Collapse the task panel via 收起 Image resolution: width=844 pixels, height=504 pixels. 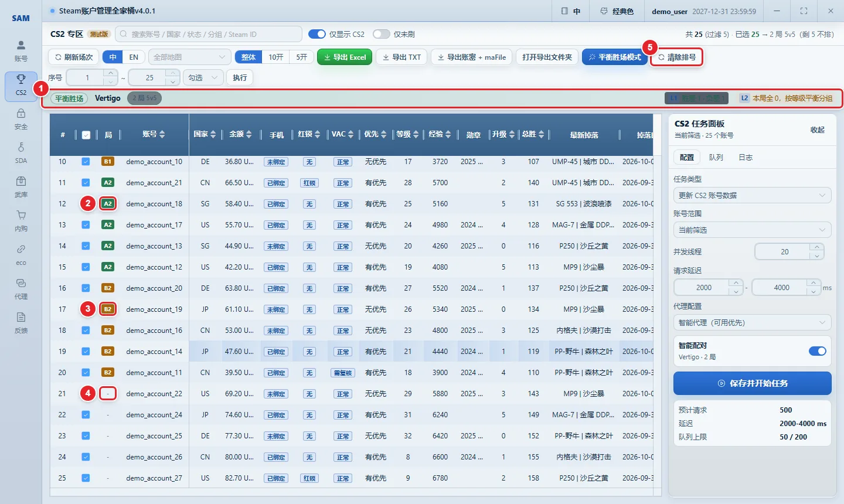point(817,130)
